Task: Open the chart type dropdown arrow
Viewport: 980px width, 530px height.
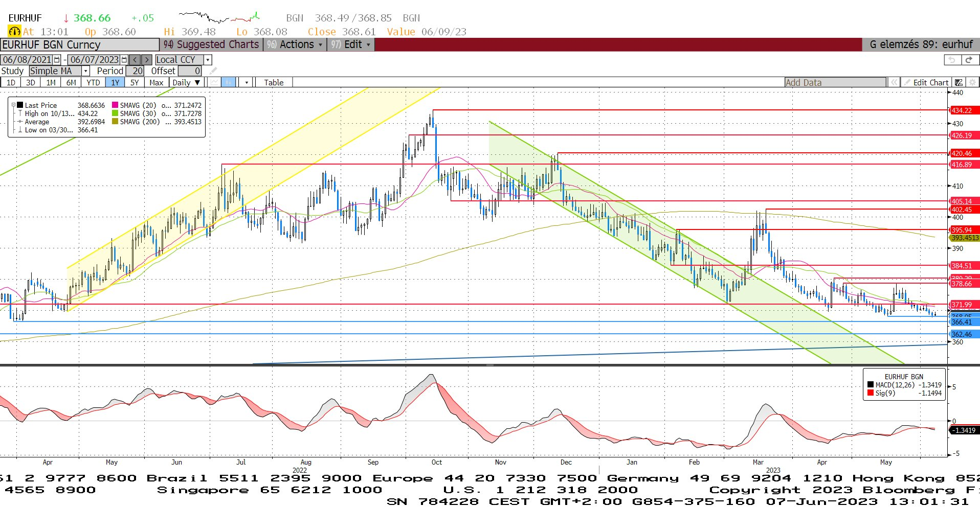Action: 247,82
